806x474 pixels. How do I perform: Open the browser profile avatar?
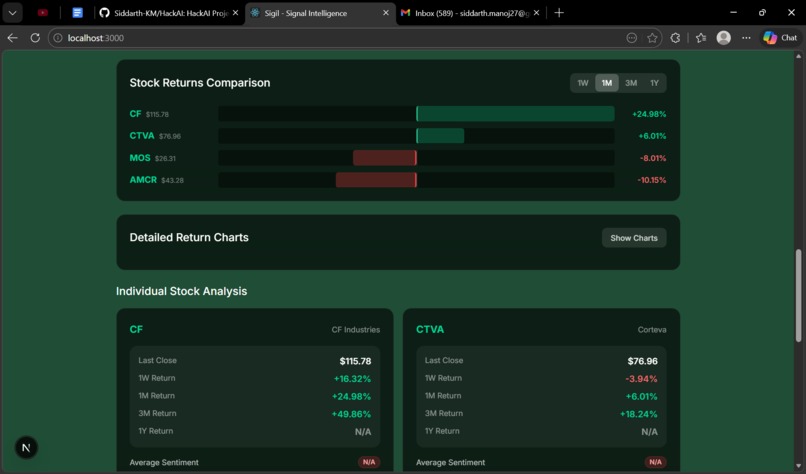tap(724, 38)
